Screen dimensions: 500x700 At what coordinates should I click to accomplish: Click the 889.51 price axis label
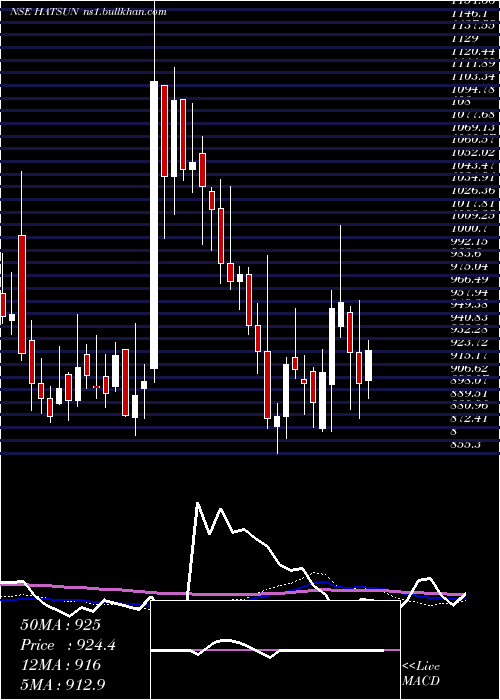tap(470, 394)
